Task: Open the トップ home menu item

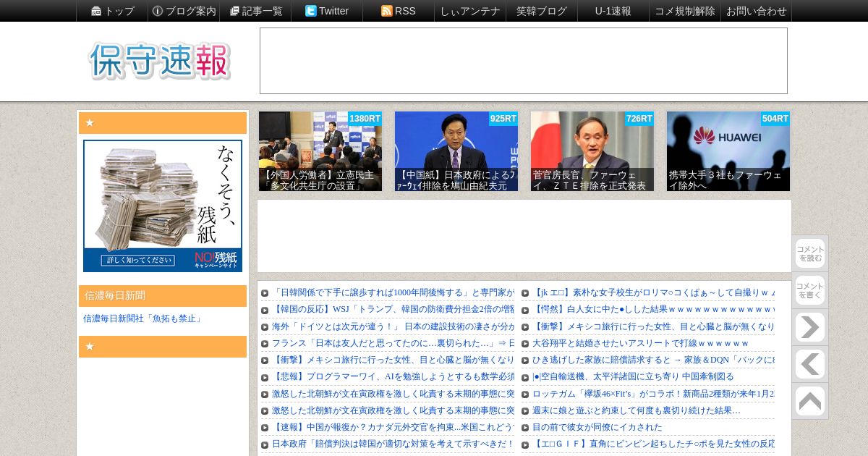Action: (x=112, y=11)
